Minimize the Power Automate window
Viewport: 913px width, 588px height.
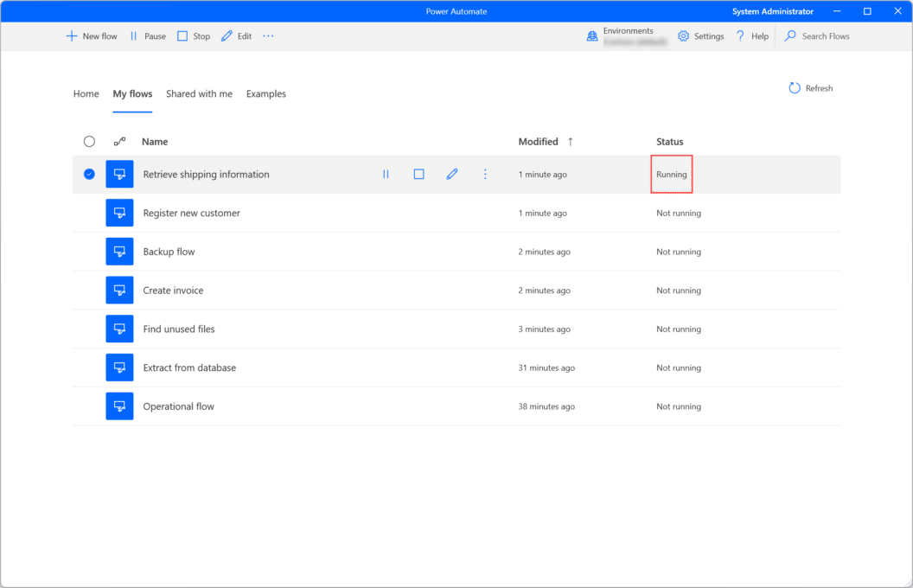click(x=837, y=11)
